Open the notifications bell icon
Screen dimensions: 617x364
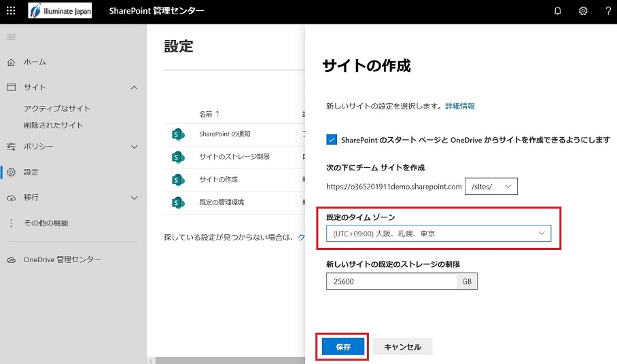(x=558, y=11)
